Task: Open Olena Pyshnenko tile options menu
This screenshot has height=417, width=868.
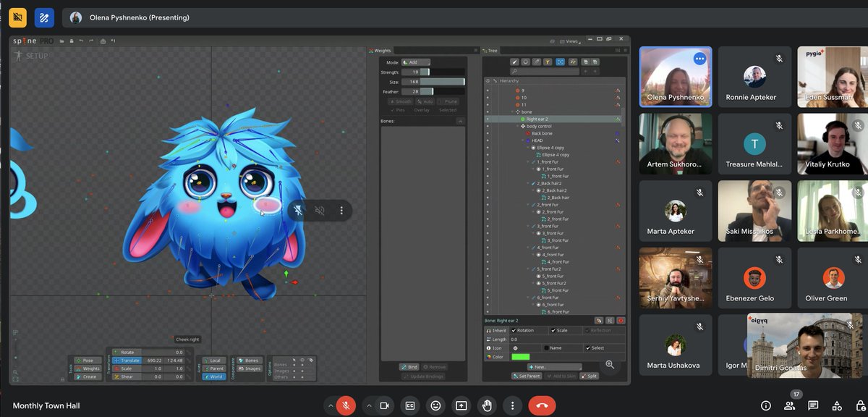Action: (x=699, y=59)
